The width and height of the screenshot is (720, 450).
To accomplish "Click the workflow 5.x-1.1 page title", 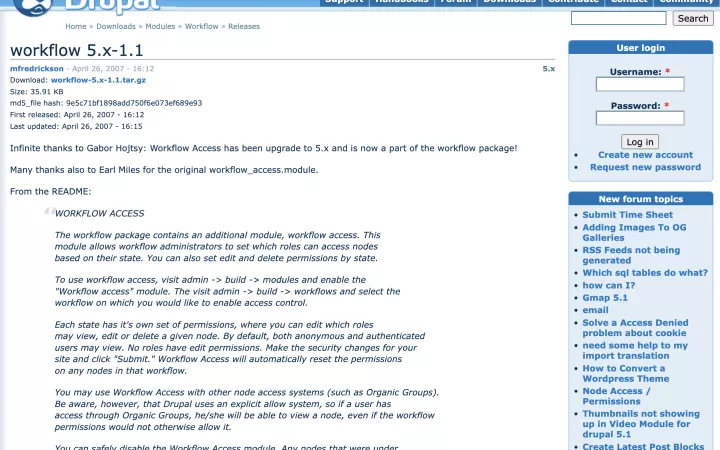I will (x=77, y=50).
